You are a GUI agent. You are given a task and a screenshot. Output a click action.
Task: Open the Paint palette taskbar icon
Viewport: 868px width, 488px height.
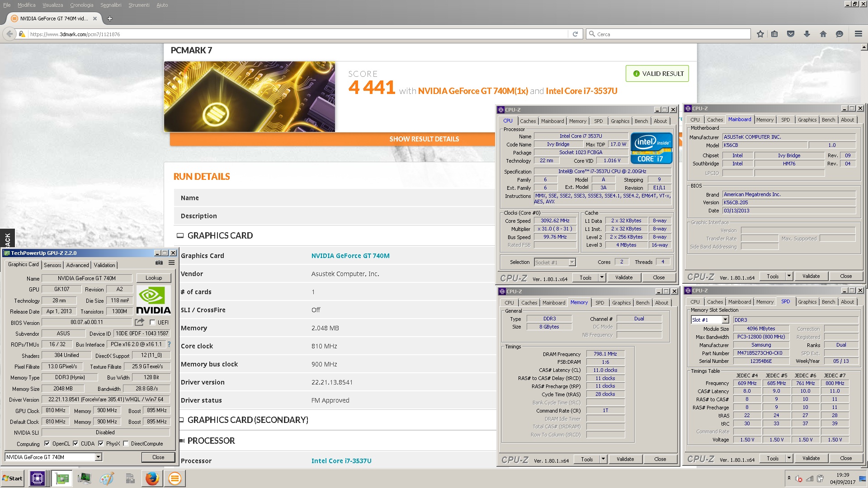(x=107, y=478)
